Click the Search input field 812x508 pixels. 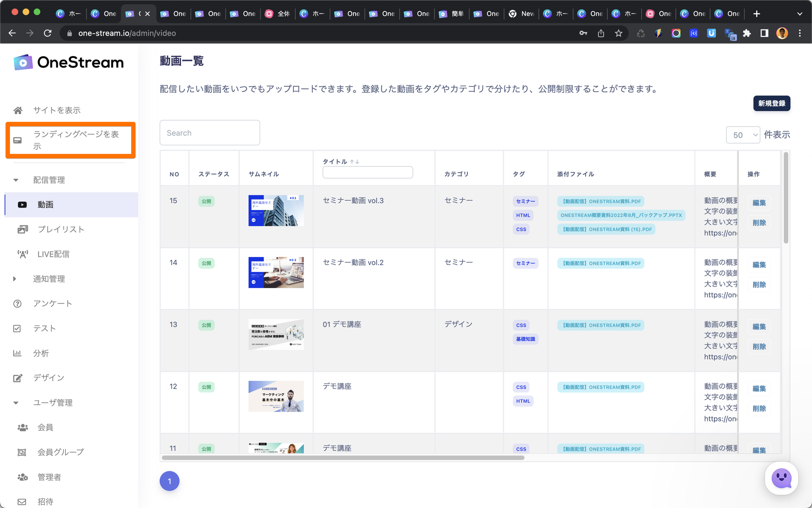(210, 133)
